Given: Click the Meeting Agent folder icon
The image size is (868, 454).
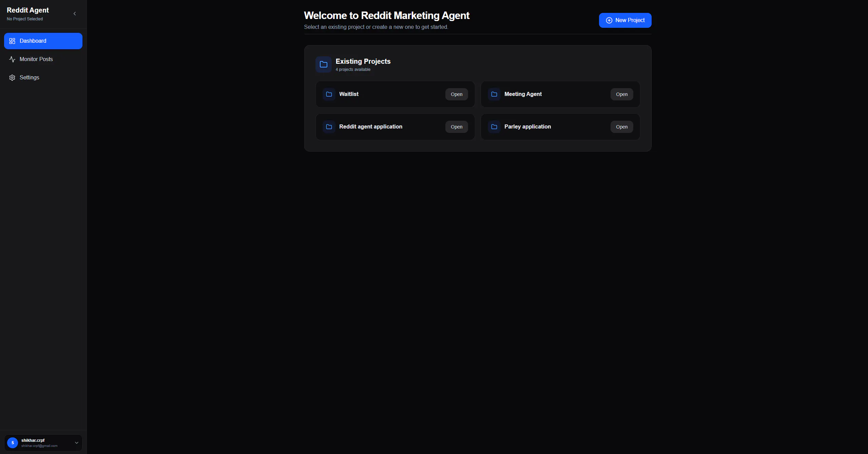Looking at the screenshot, I should [494, 94].
